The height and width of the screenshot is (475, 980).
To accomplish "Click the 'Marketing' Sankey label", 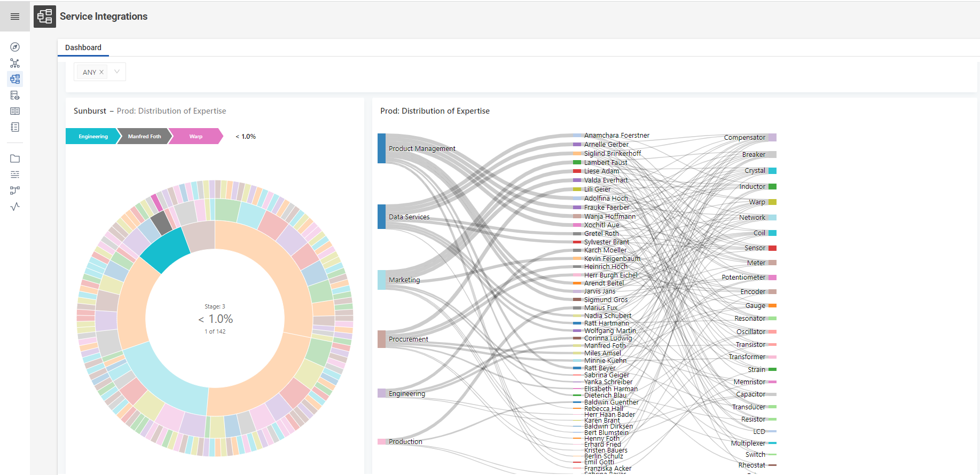I will tap(404, 280).
